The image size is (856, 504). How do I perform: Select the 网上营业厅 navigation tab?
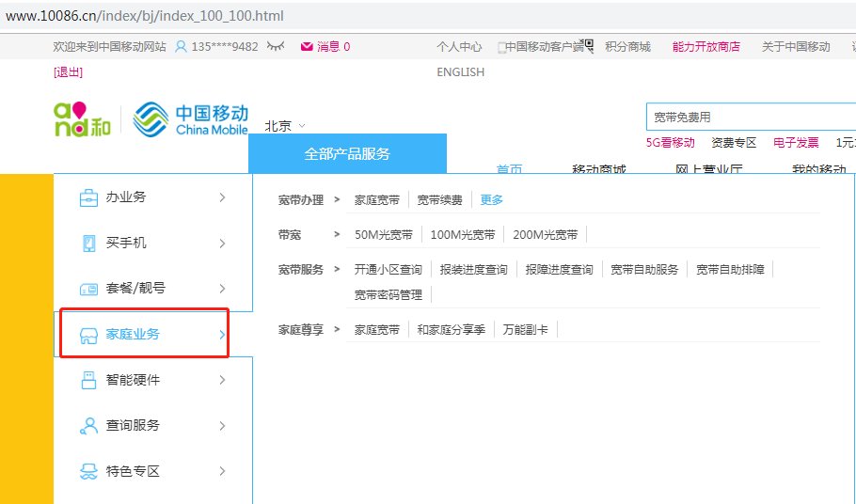pos(708,169)
